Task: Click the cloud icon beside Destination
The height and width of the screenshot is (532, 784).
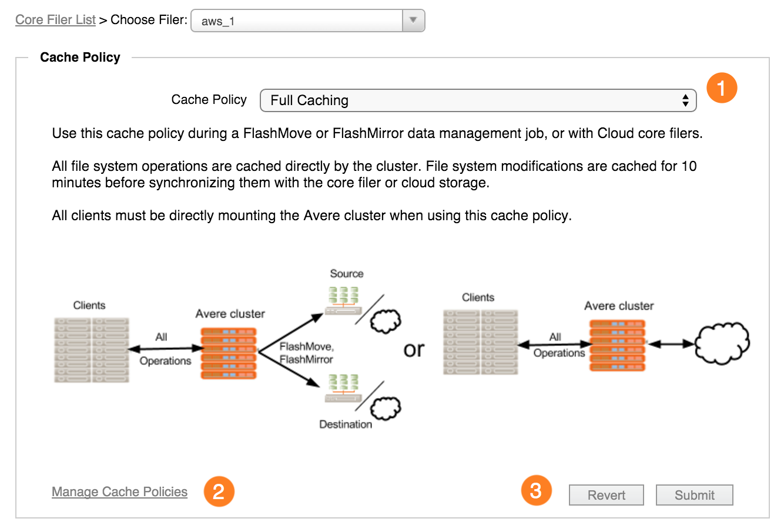Action: coord(386,408)
